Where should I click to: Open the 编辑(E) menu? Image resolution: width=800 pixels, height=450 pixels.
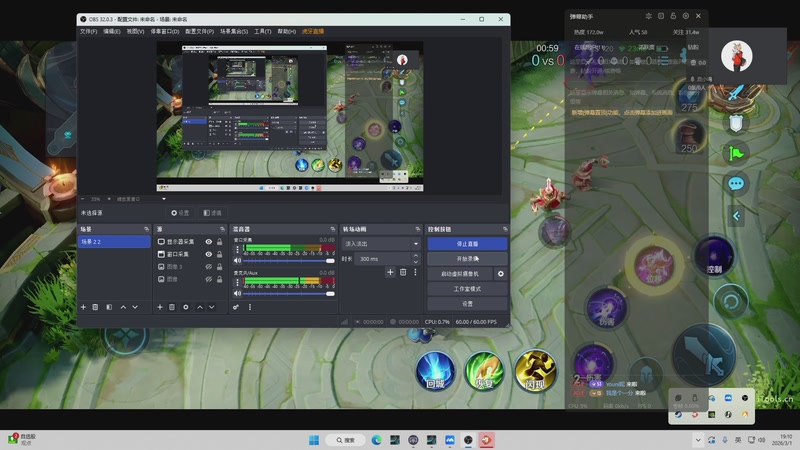tap(112, 32)
